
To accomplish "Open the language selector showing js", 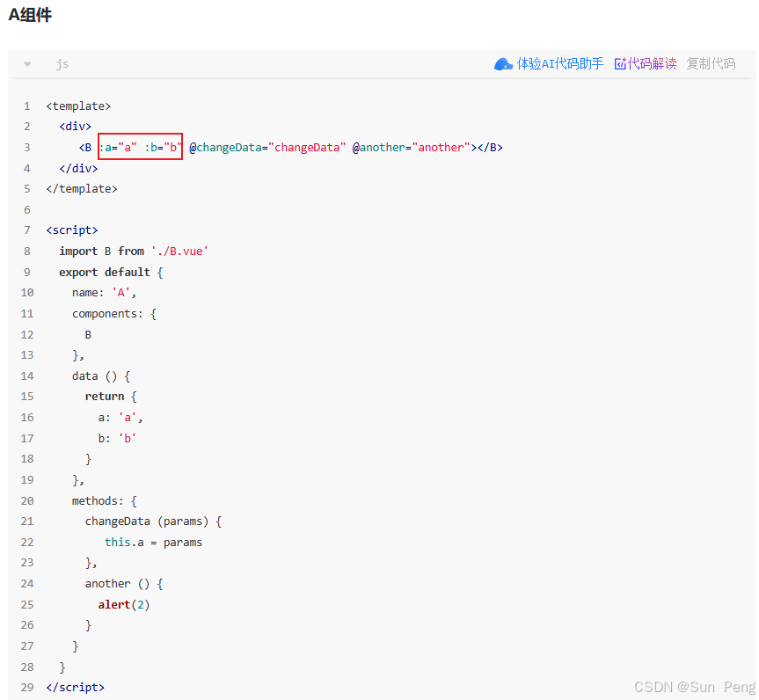I will (62, 63).
